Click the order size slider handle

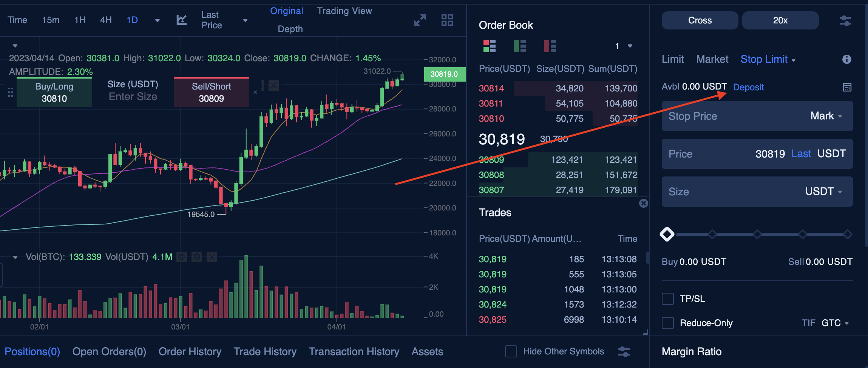click(667, 234)
